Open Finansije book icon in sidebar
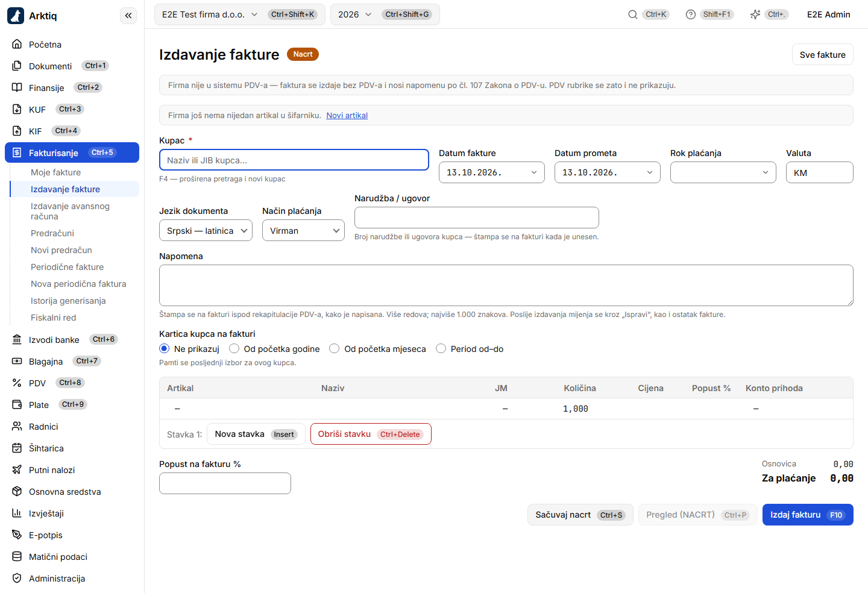This screenshot has height=593, width=868. pyautogui.click(x=17, y=87)
